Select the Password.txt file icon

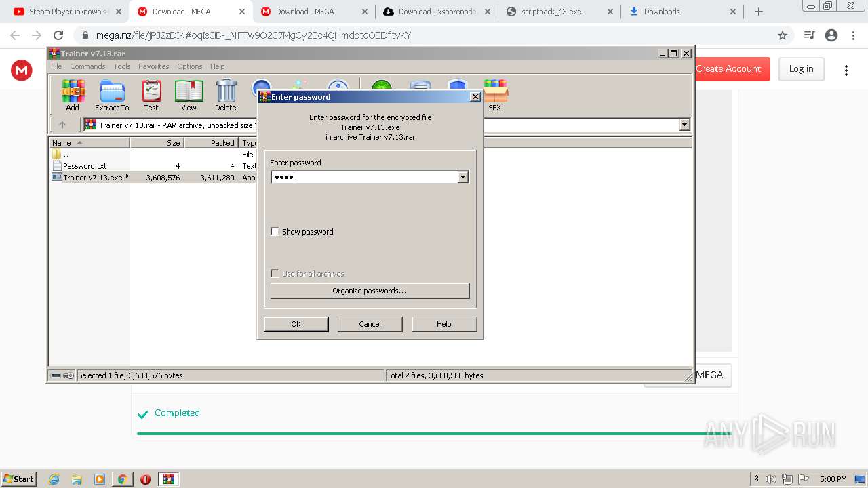point(57,166)
